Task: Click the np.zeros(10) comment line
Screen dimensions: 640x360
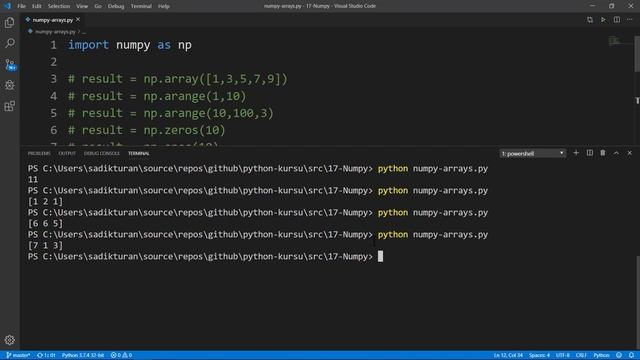Action: (x=146, y=130)
